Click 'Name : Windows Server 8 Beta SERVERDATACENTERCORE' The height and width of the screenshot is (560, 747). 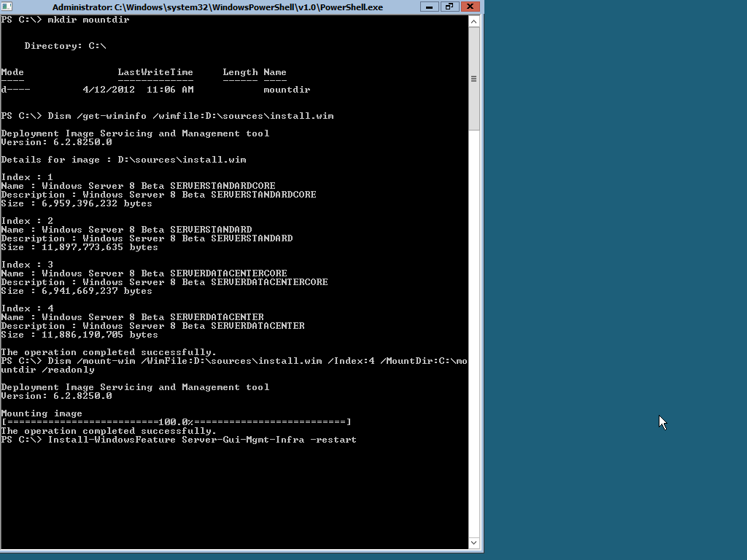pos(144,273)
